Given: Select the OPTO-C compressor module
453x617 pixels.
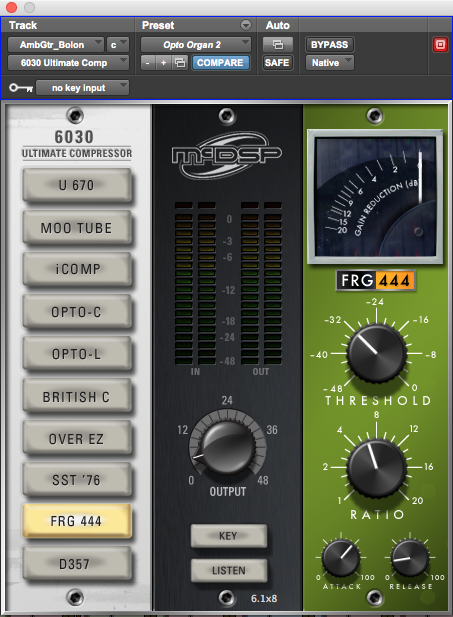Looking at the screenshot, I should (x=77, y=311).
